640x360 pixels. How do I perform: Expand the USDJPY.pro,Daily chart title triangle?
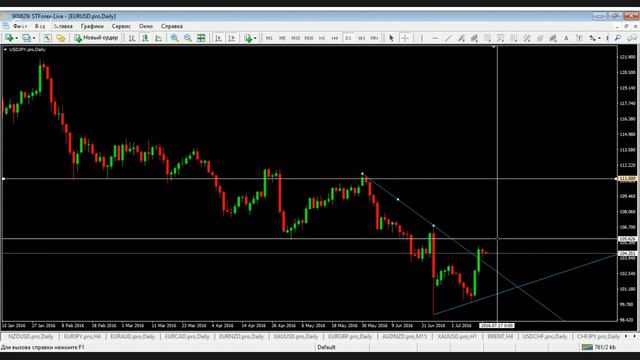[x=5, y=49]
